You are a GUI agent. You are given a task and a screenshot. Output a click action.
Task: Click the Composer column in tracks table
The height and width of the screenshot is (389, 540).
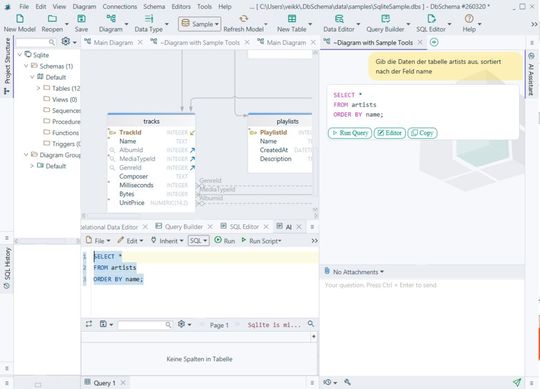pyautogui.click(x=134, y=177)
